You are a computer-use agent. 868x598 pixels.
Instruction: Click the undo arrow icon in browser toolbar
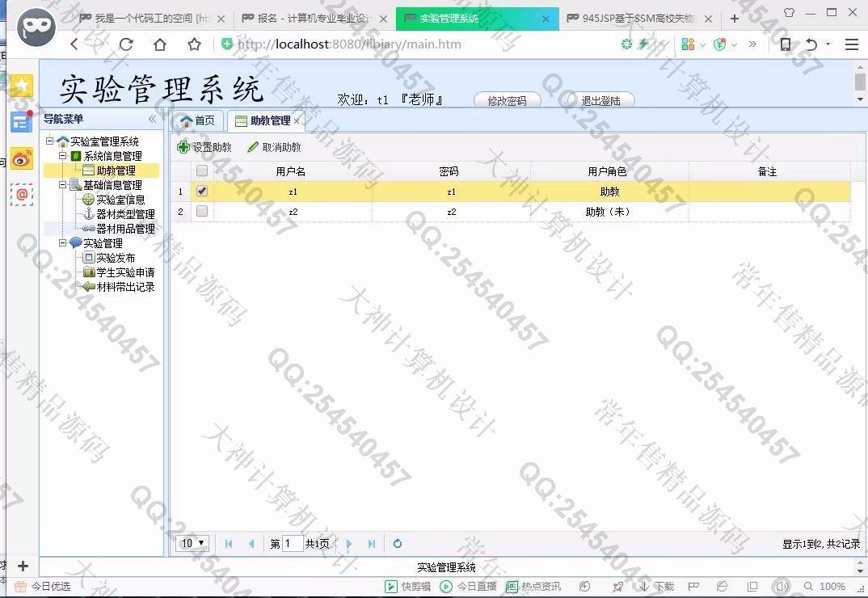click(811, 44)
